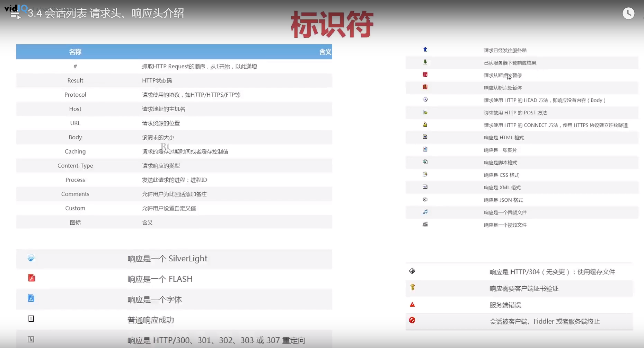Image resolution: width=644 pixels, height=348 pixels.
Task: Select the Process row name
Action: pos(75,180)
